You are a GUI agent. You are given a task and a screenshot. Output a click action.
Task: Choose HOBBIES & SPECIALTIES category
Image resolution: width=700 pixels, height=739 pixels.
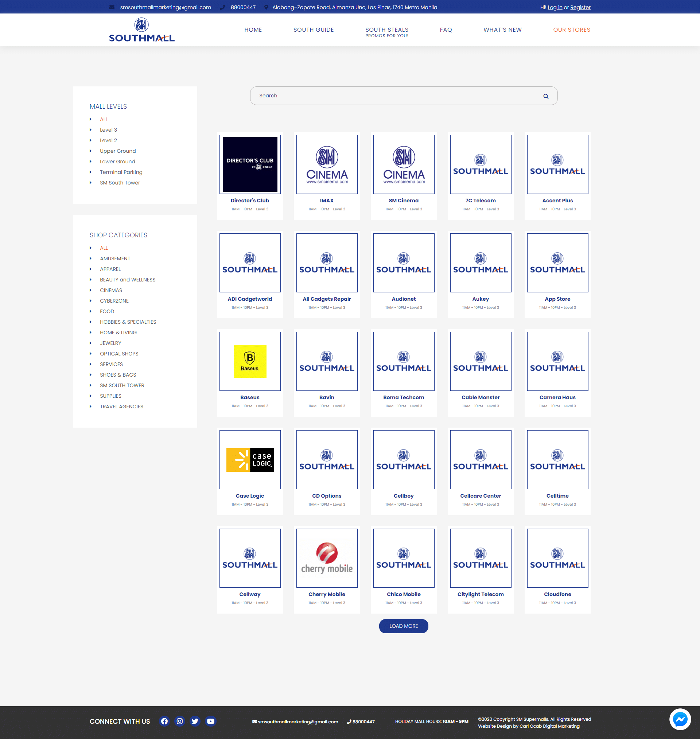pos(128,322)
